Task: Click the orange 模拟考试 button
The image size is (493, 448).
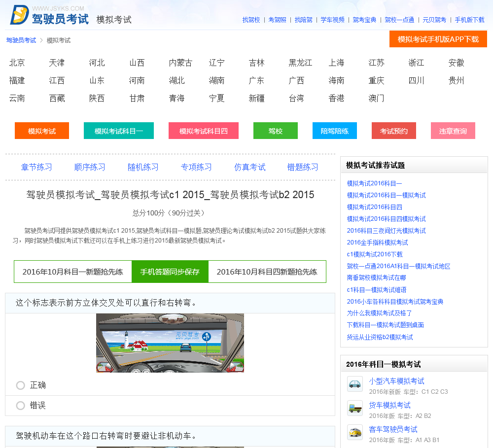Action: (x=42, y=131)
